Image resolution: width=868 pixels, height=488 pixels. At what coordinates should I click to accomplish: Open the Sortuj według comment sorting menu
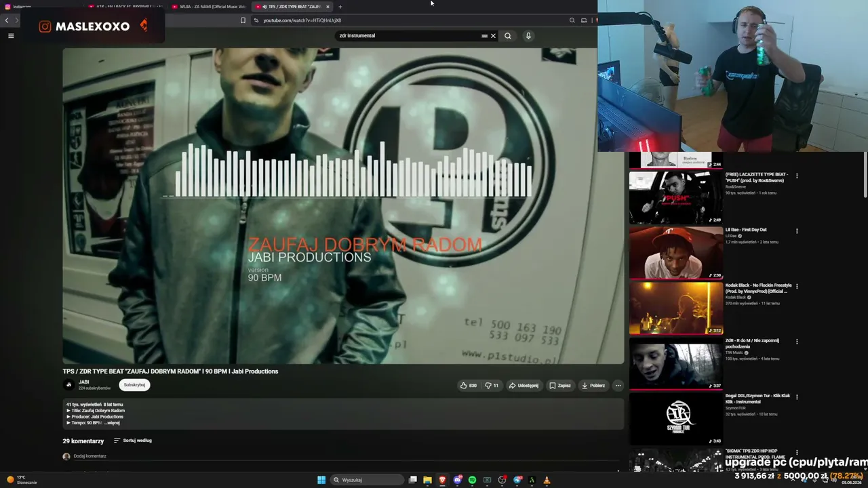133,441
